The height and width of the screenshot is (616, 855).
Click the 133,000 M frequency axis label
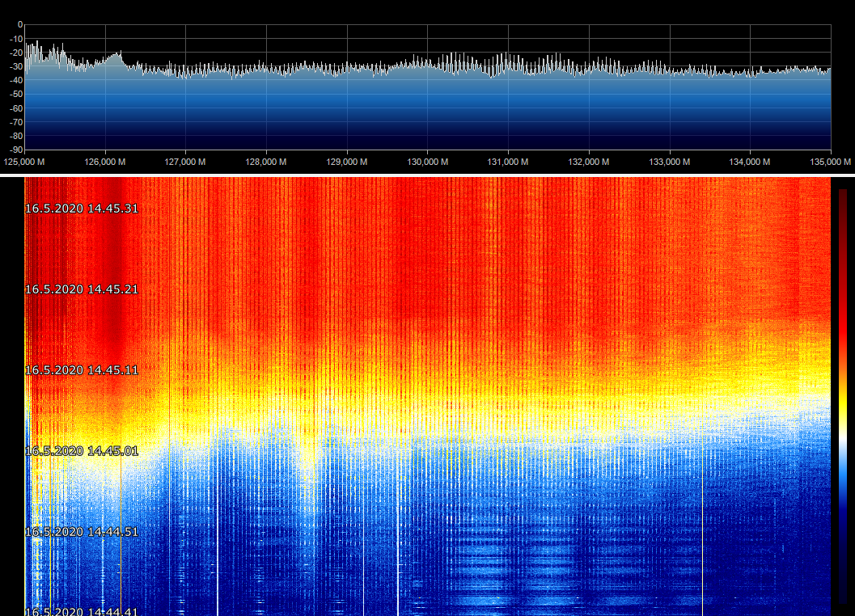tap(670, 162)
